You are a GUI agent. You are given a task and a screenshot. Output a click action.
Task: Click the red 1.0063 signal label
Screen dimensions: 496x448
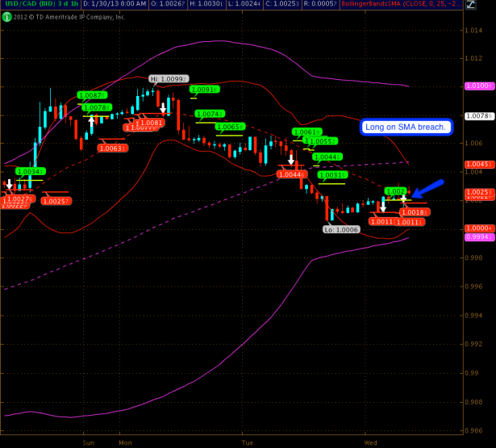point(112,148)
